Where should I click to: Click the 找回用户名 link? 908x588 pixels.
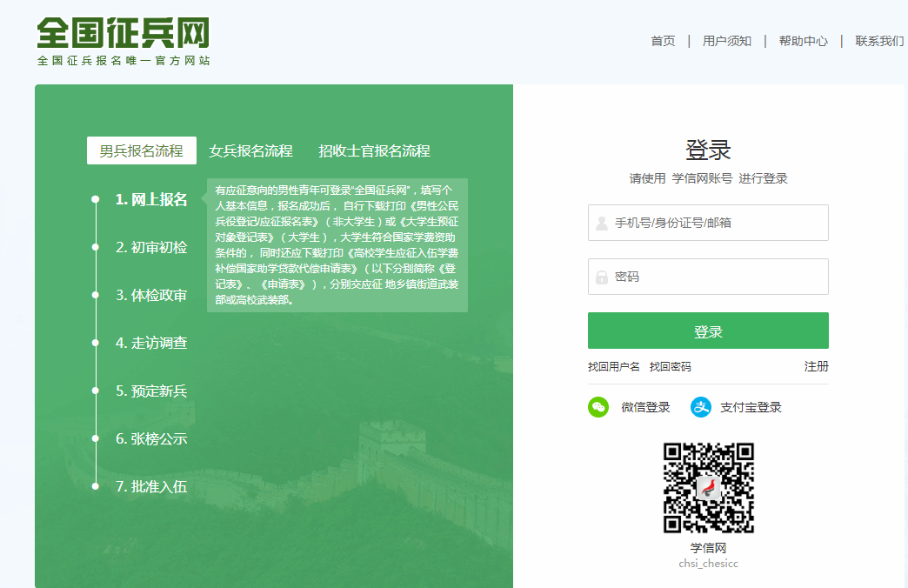[x=614, y=367]
